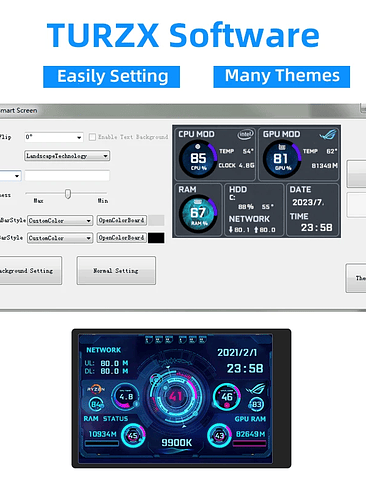Click the download arrow 80.1 value

click(x=239, y=230)
